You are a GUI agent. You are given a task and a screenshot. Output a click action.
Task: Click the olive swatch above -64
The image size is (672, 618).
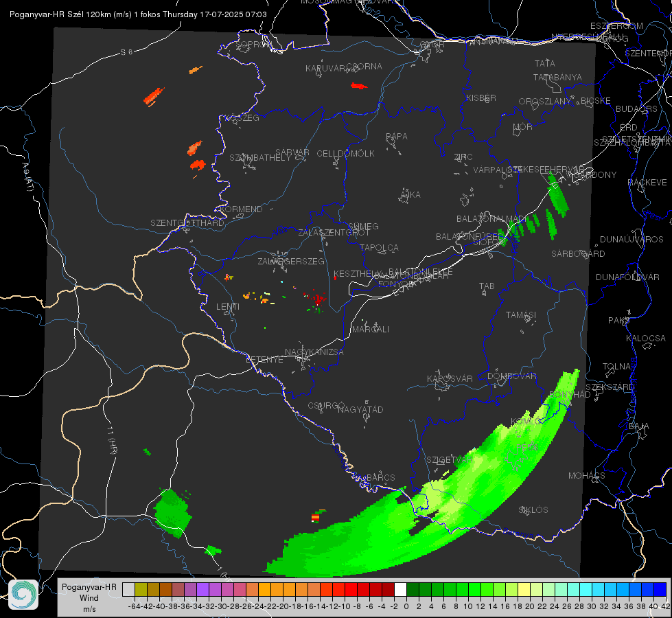[x=141, y=589]
